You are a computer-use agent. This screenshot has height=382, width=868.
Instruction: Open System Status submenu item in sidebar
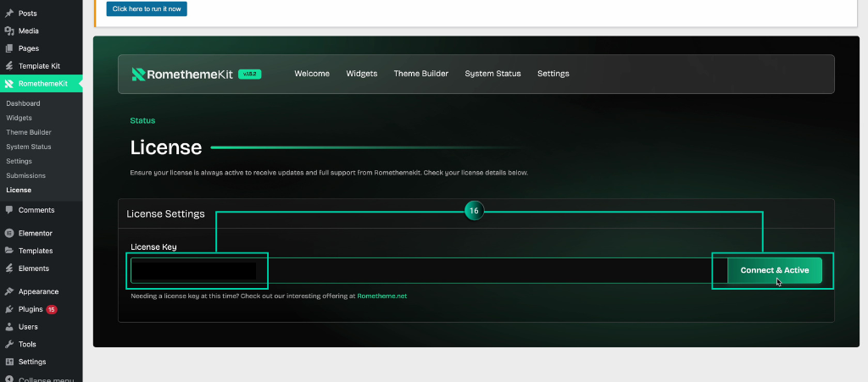click(29, 147)
